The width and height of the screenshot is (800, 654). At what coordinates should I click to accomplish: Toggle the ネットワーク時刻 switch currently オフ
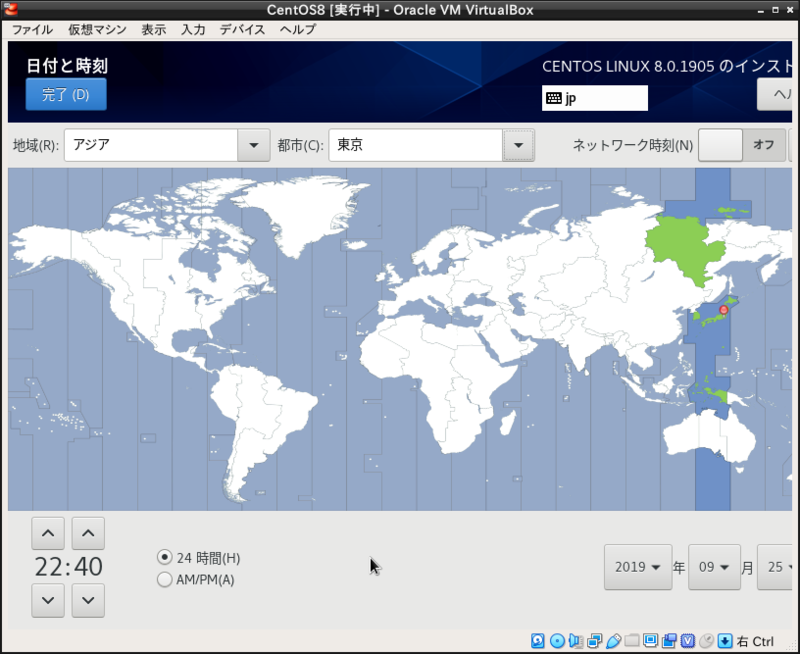click(742, 145)
